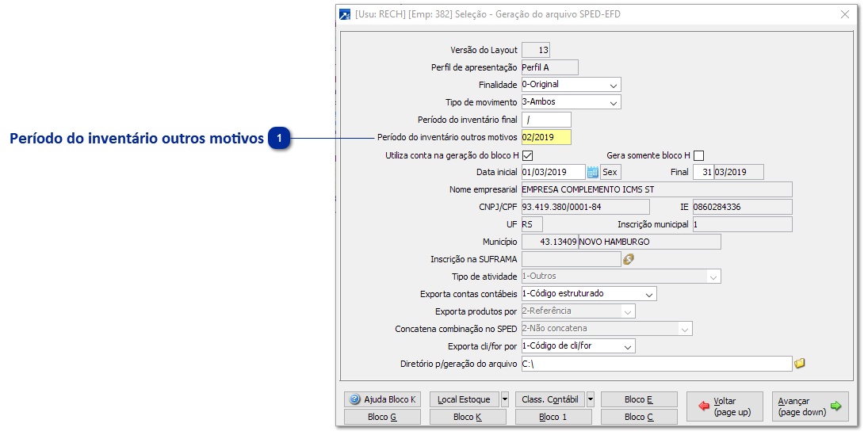
Task: Open the Exporta cli/for por dropdown
Action: [628, 346]
